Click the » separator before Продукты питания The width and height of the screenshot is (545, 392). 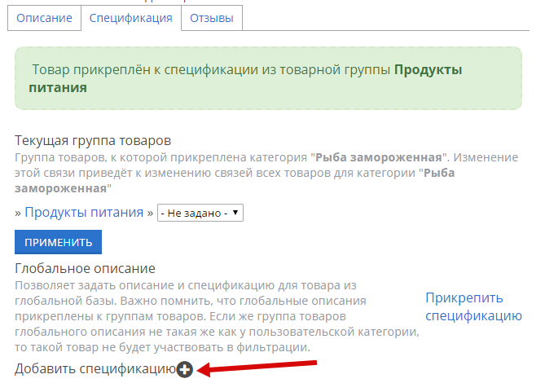click(18, 213)
